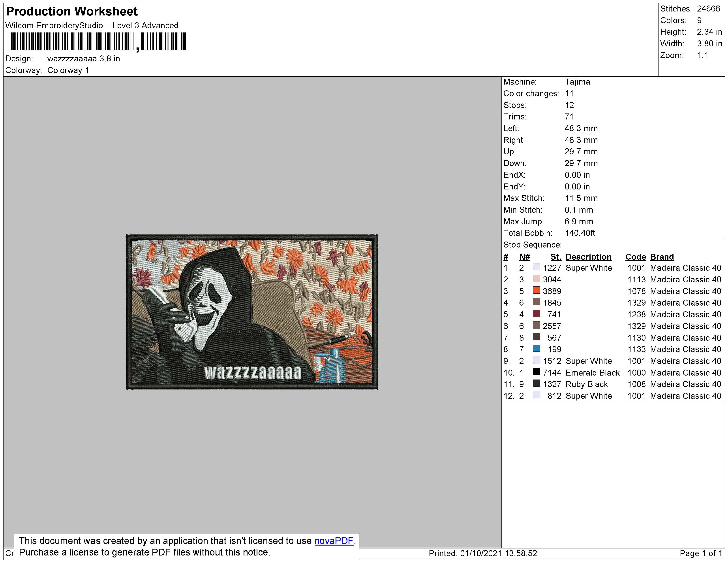
Task: Click the Down value '29.7 mm'
Action: (x=581, y=163)
